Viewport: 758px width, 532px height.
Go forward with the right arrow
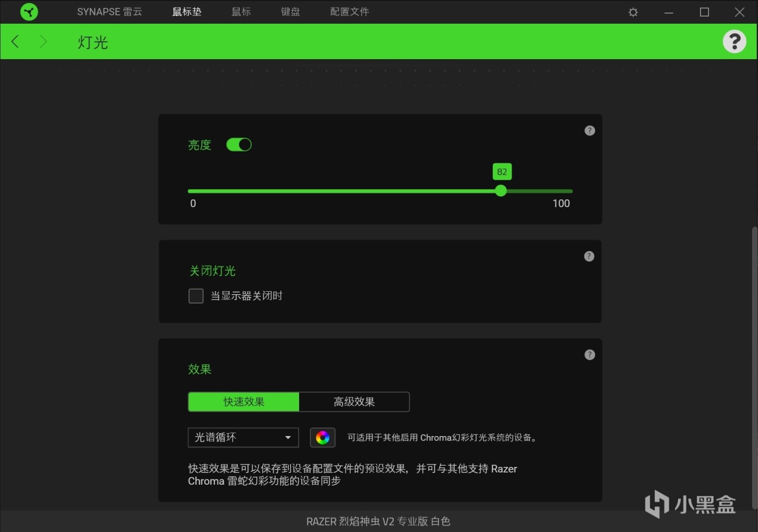point(43,41)
